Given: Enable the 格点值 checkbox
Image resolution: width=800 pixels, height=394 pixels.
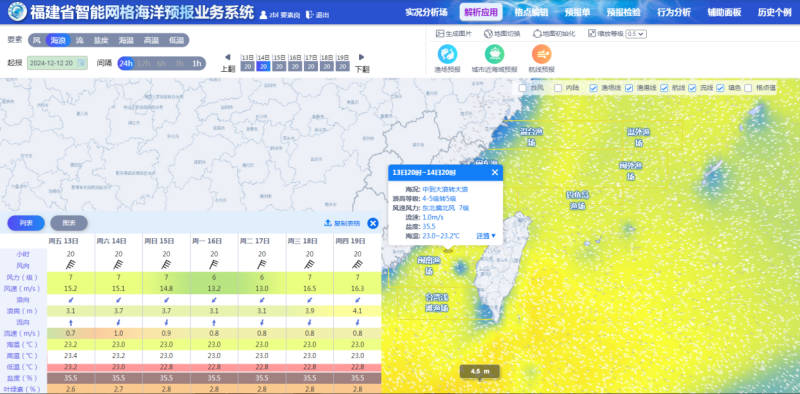Looking at the screenshot, I should (748, 88).
